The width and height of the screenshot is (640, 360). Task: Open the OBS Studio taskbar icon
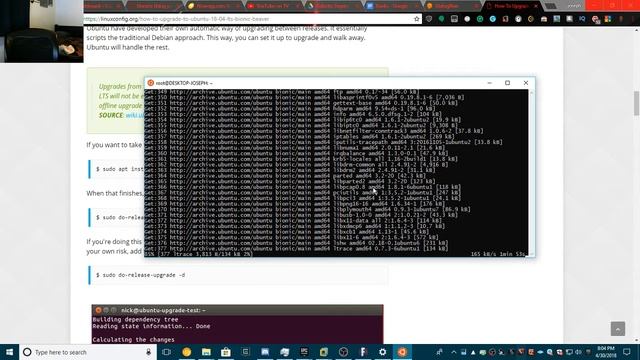[343, 352]
